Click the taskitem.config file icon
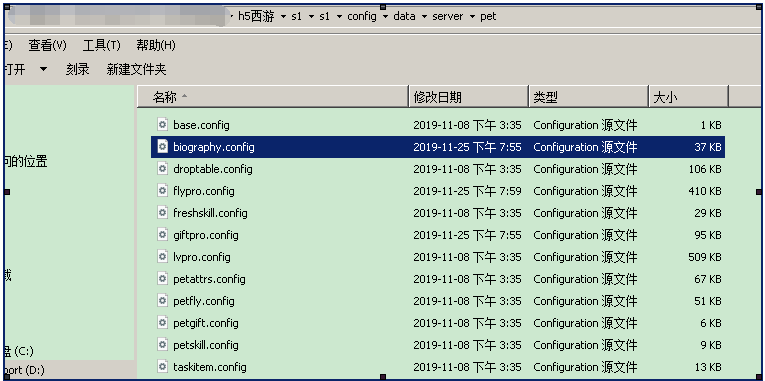Viewport: 765px width, 381px height. click(162, 366)
